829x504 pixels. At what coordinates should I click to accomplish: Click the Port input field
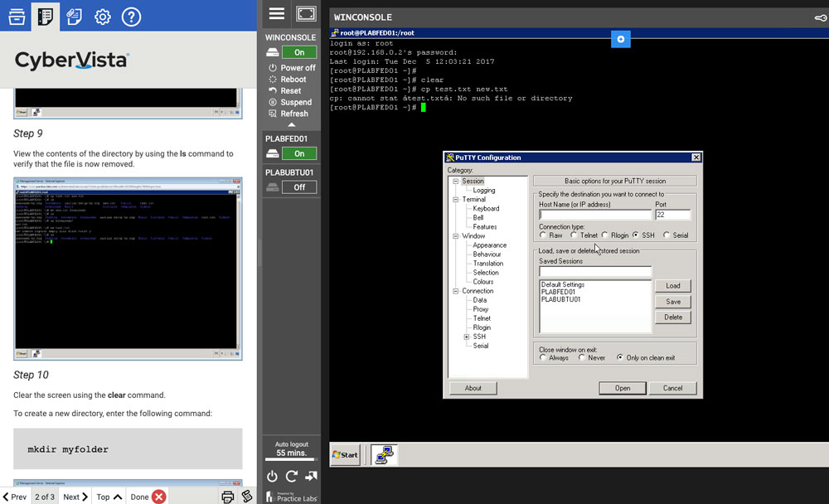point(672,215)
